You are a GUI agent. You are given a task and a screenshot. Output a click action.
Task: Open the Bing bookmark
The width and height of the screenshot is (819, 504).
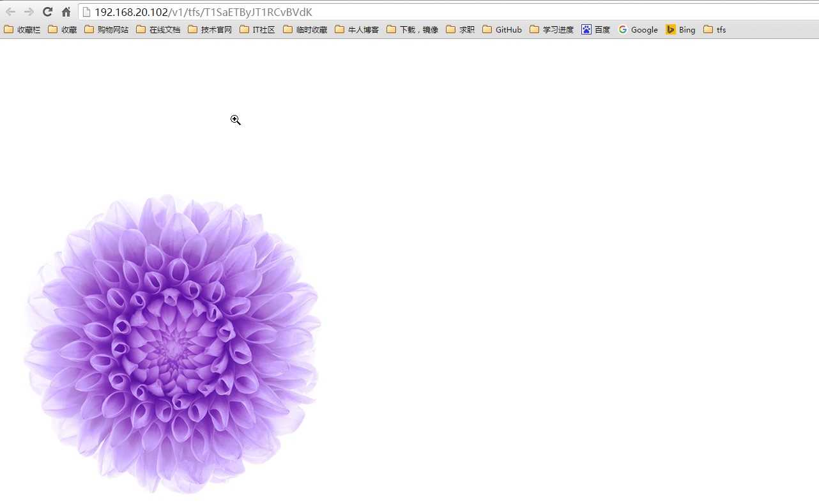pyautogui.click(x=681, y=29)
